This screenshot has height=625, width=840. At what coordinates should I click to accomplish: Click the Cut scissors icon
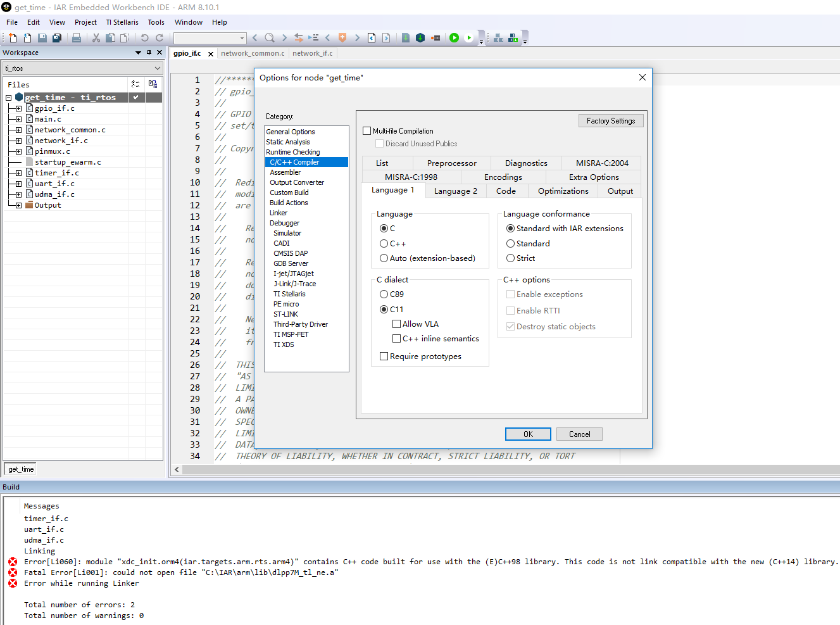pos(96,38)
